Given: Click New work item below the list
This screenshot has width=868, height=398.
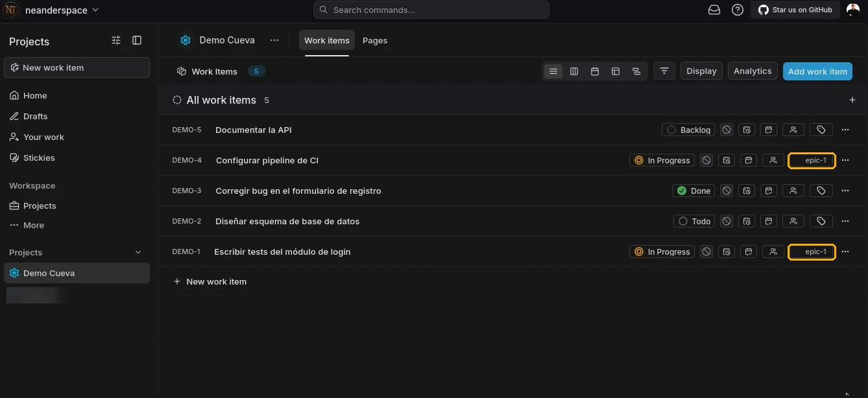Looking at the screenshot, I should (210, 281).
